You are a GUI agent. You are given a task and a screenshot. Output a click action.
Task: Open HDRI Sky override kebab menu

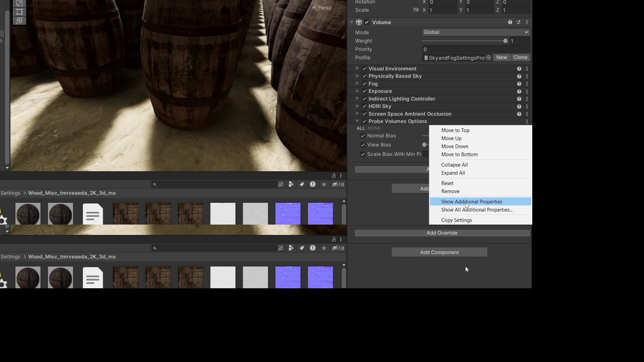coord(527,106)
